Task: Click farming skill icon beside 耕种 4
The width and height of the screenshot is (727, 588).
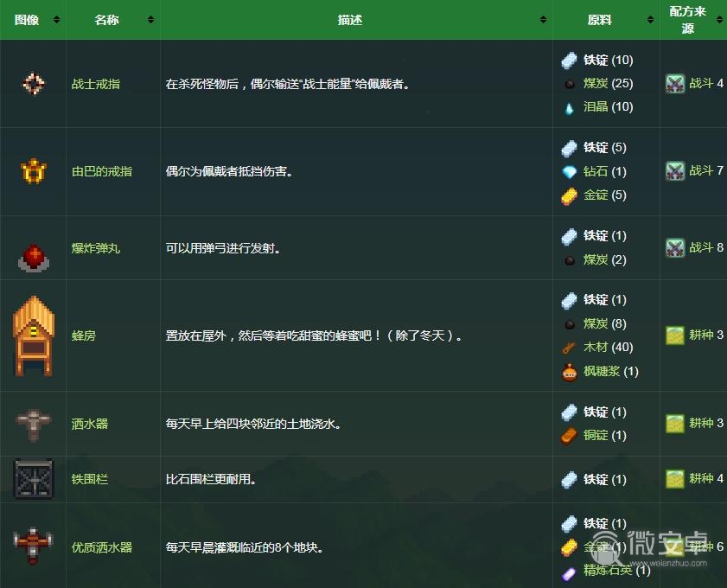Action: (x=675, y=478)
